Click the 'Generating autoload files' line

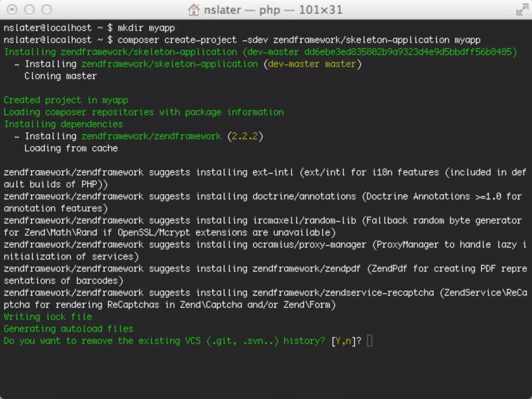[69, 329]
